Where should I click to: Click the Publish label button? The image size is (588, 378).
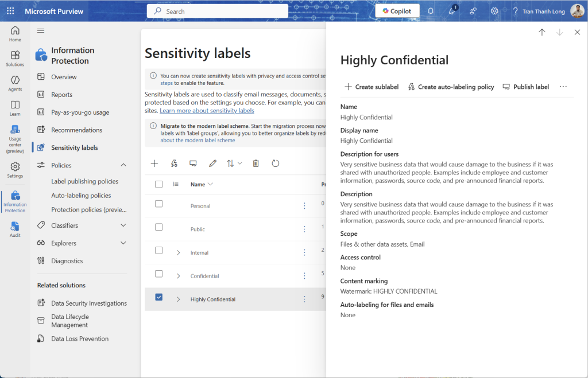tap(525, 87)
